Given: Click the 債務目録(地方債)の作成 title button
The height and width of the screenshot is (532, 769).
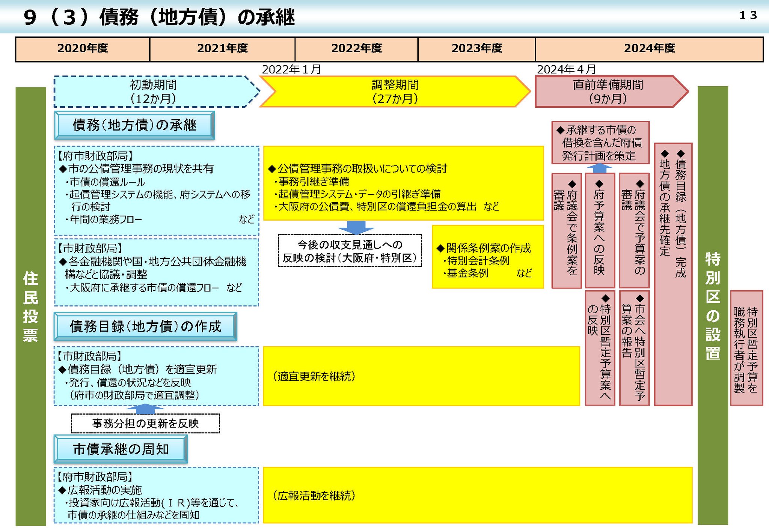Looking at the screenshot, I should point(145,326).
